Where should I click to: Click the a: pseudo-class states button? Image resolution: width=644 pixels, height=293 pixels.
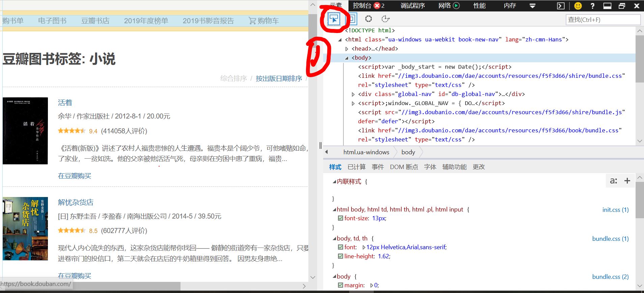(614, 181)
